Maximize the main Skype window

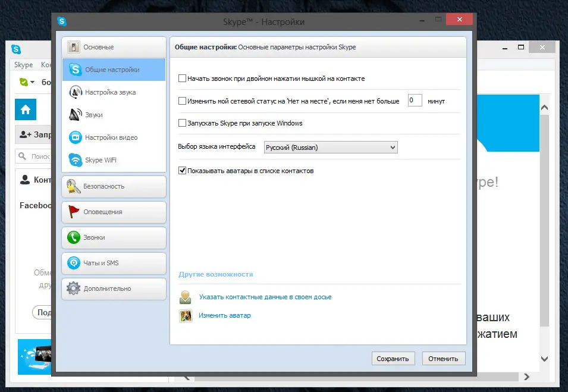pos(521,47)
